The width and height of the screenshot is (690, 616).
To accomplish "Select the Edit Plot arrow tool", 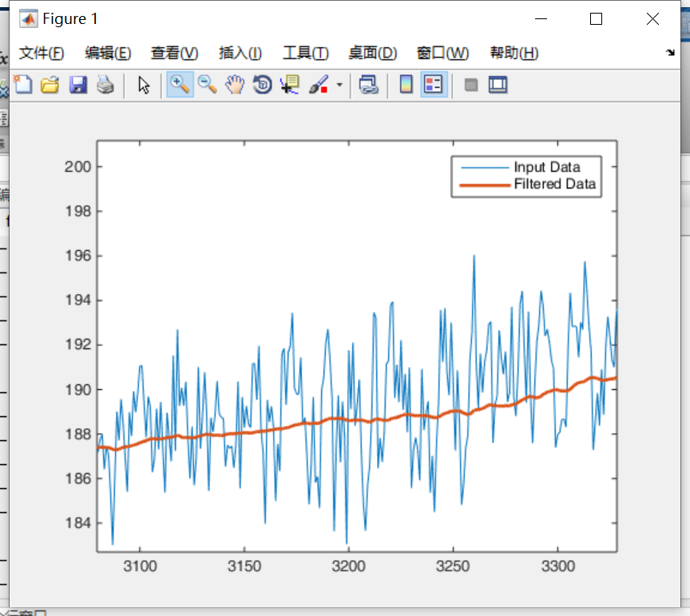I will pos(144,85).
